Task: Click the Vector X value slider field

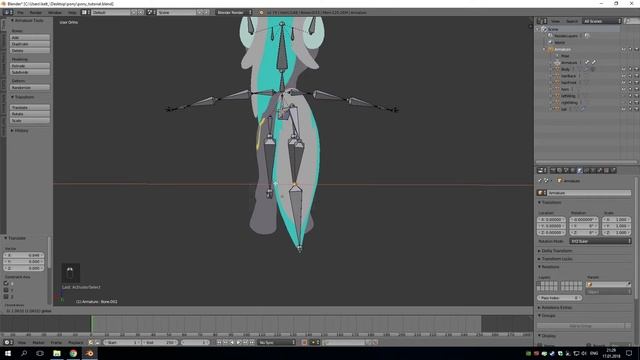Action: 24,255
